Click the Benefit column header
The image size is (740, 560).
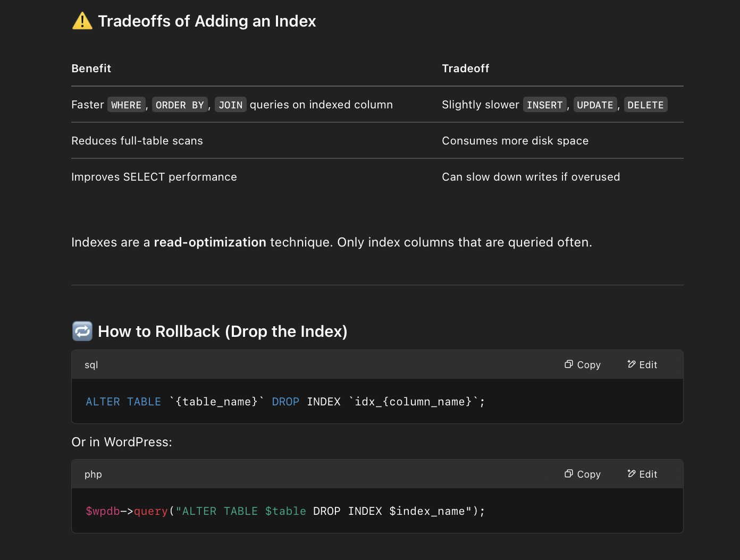click(91, 68)
